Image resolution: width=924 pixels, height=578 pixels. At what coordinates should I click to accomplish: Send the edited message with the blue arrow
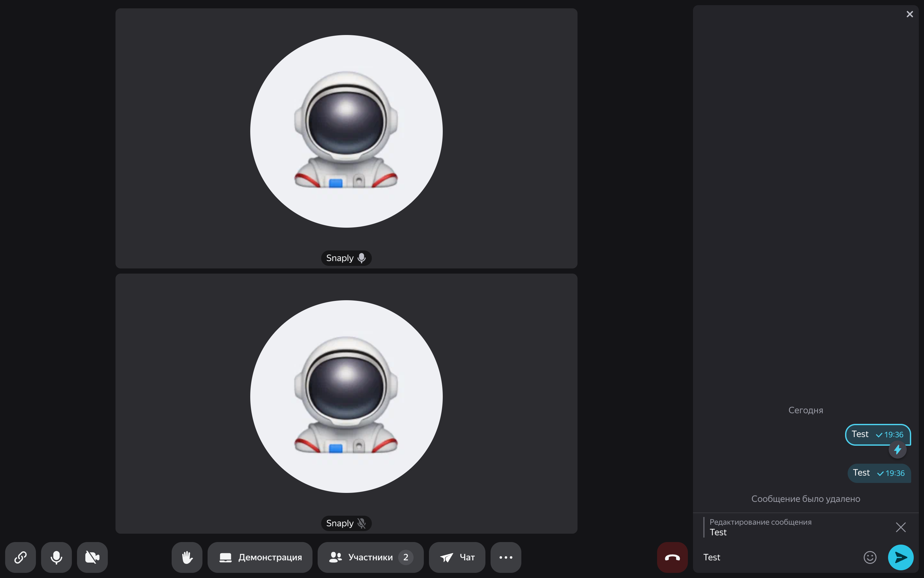[901, 557]
